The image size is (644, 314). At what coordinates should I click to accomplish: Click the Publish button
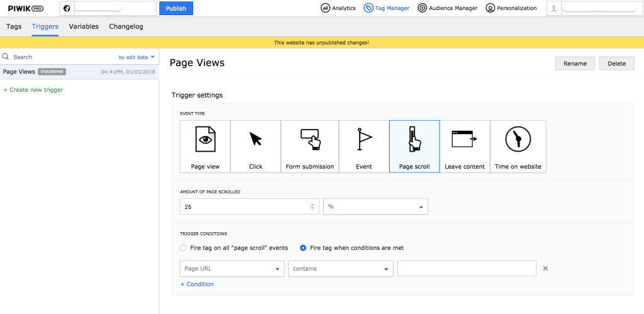[x=176, y=8]
